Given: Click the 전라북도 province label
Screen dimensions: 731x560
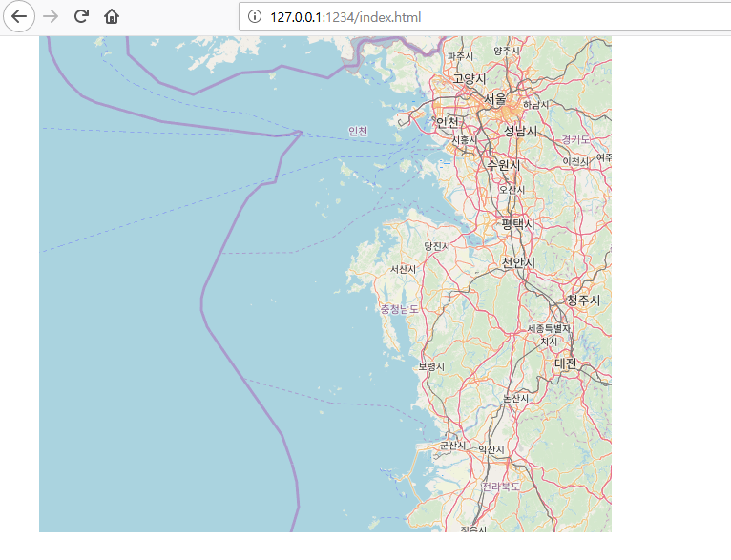Looking at the screenshot, I should [x=501, y=487].
